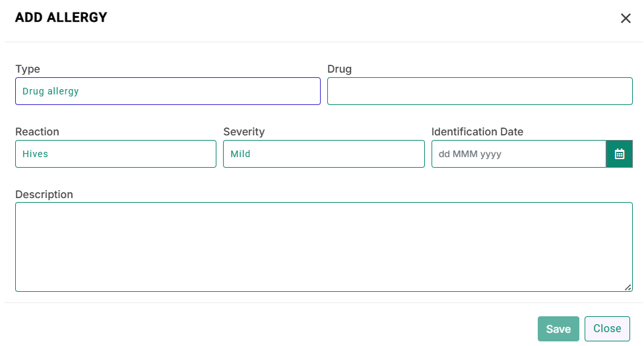Click inside the Description text area
The image size is (644, 346).
pyautogui.click(x=323, y=247)
